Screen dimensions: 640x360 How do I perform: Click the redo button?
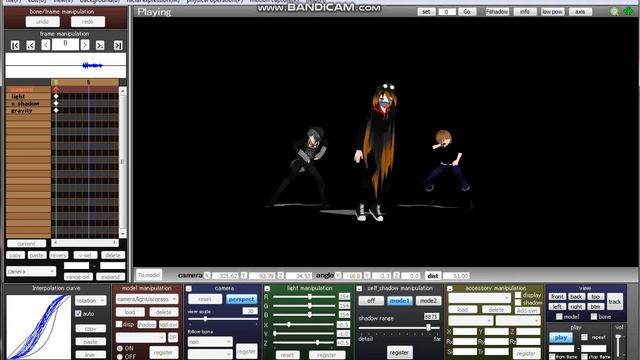tap(88, 22)
